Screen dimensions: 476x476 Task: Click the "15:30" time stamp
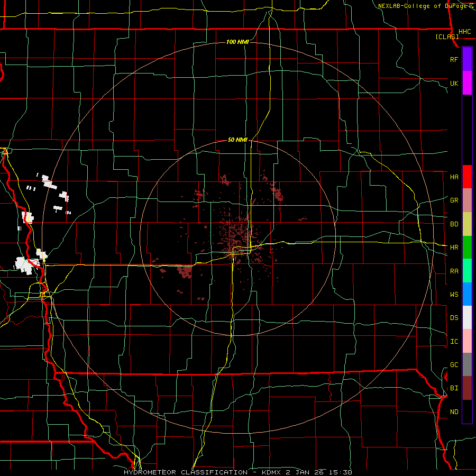340,472
